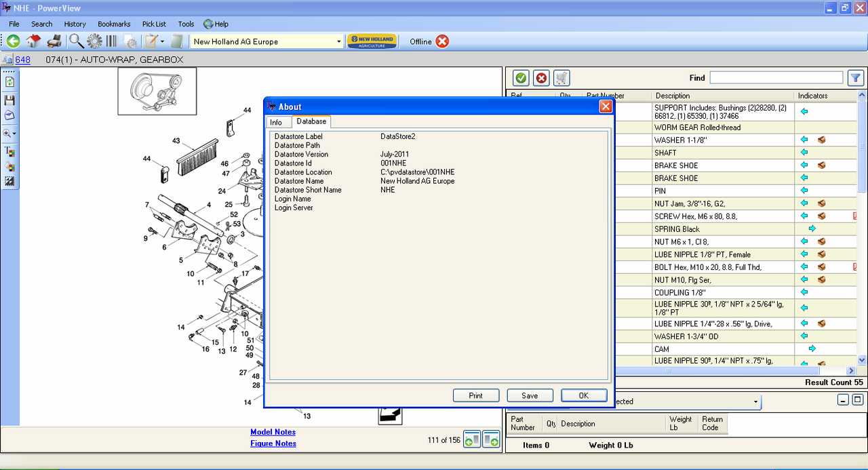Click cyan right arrow in SPRING Black row
Screen dimensions: 868x470
[812, 229]
